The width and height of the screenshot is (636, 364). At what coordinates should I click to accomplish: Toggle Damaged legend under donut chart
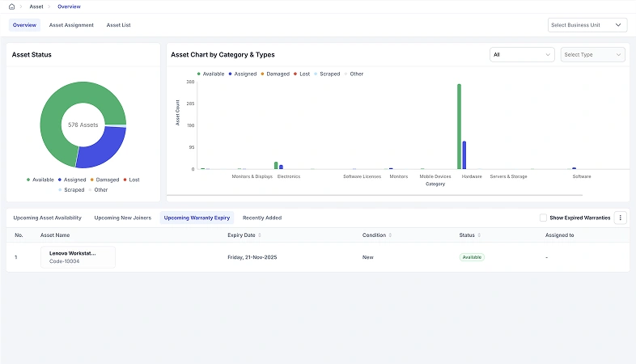[104, 180]
